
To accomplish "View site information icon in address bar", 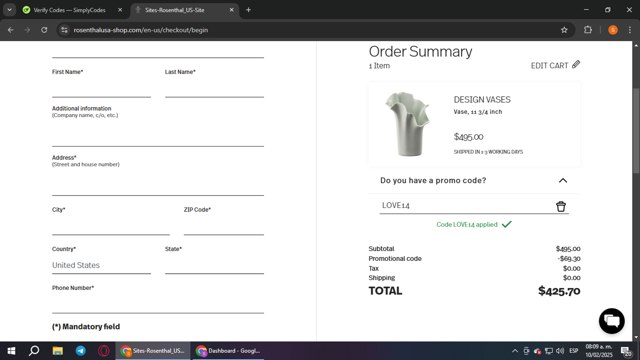I will pos(64,30).
